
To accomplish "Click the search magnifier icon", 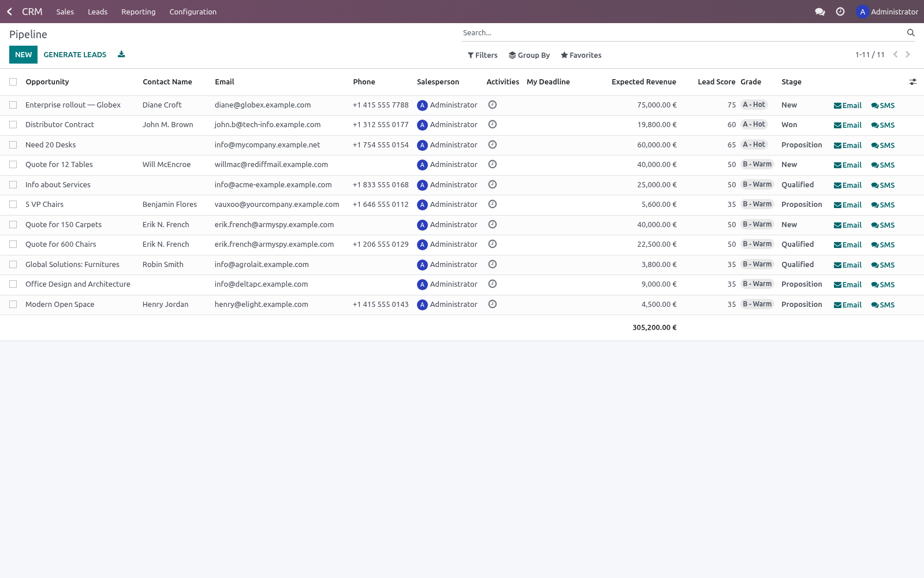I will 911,33.
